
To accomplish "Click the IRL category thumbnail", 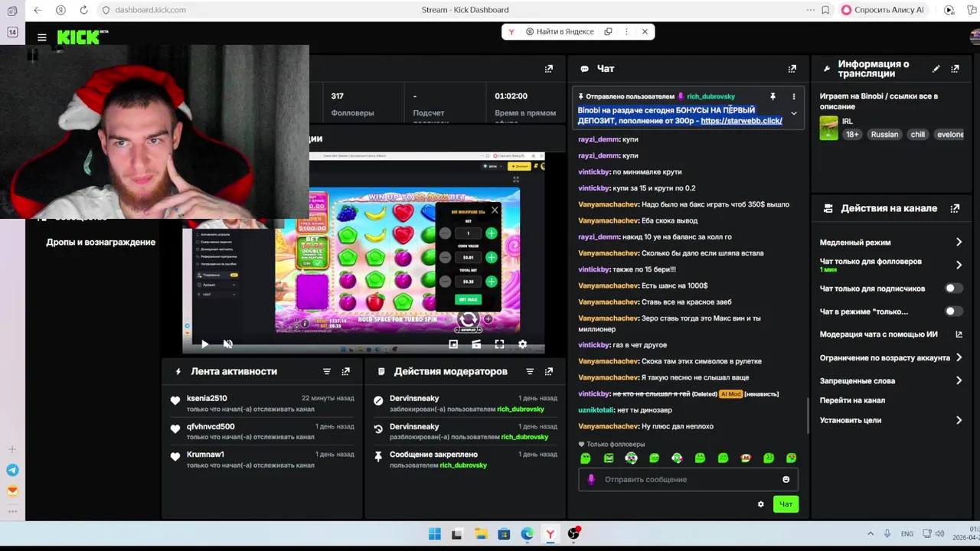I will pos(828,128).
